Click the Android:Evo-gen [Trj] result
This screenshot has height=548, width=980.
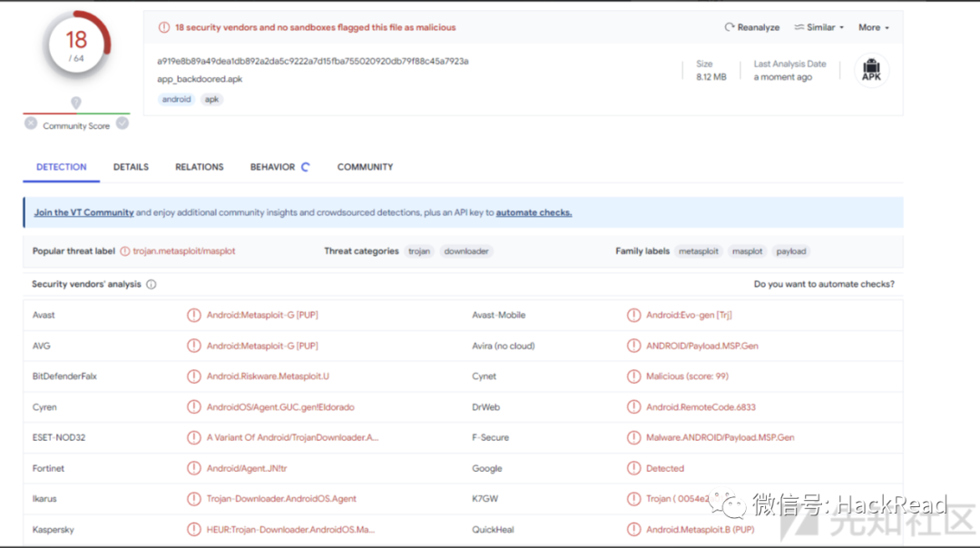pyautogui.click(x=689, y=315)
